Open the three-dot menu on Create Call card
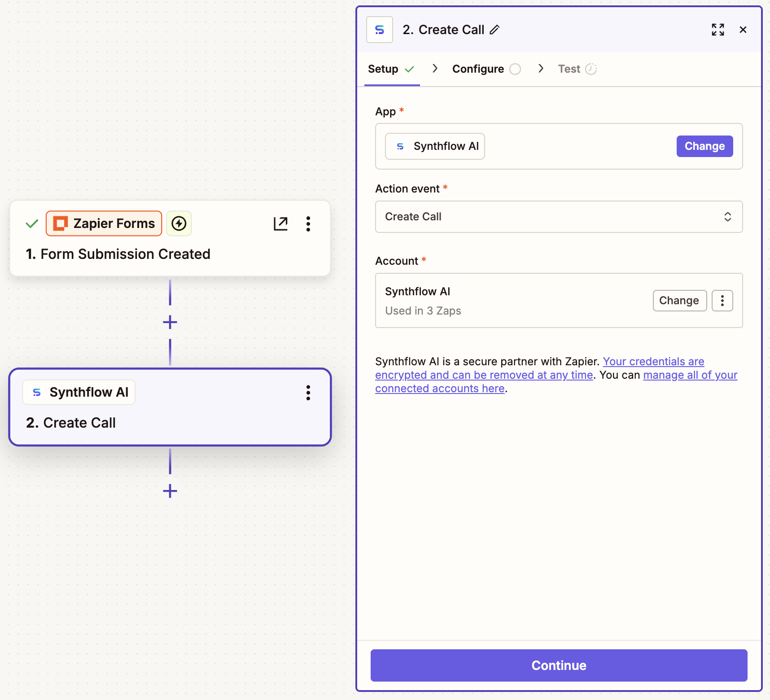The height and width of the screenshot is (700, 770). (x=308, y=393)
